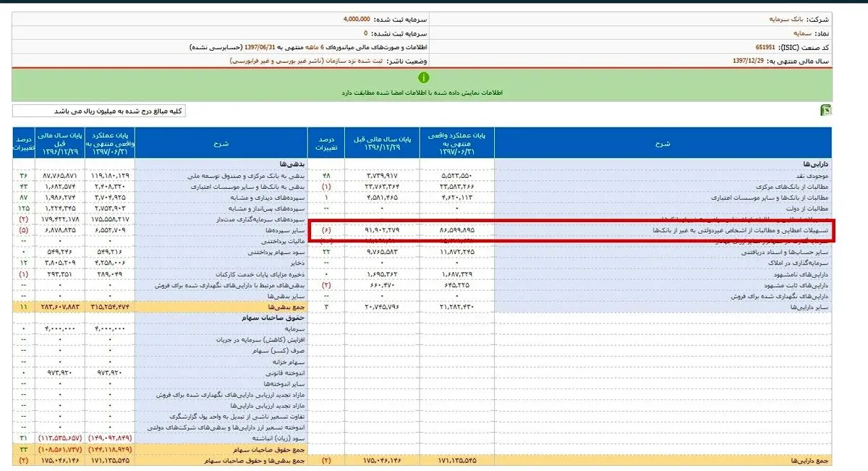Click the جمع دارایی‌ها total row label

tap(809, 459)
